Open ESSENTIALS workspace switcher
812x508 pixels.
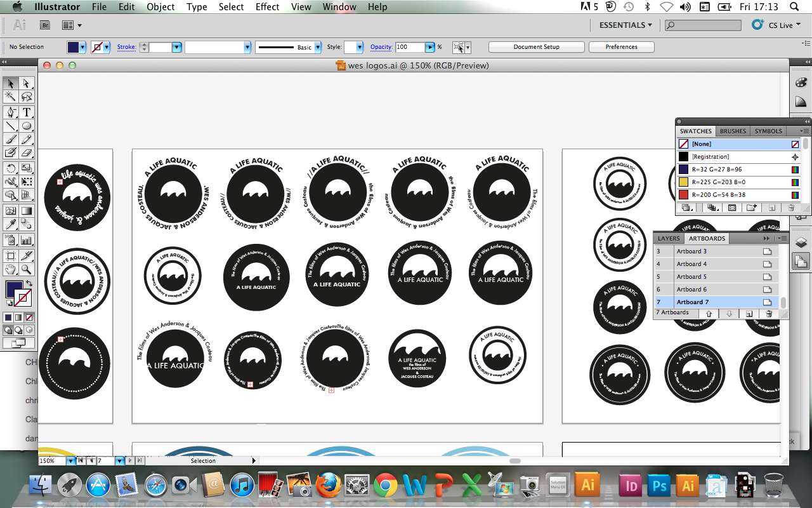[x=625, y=25]
